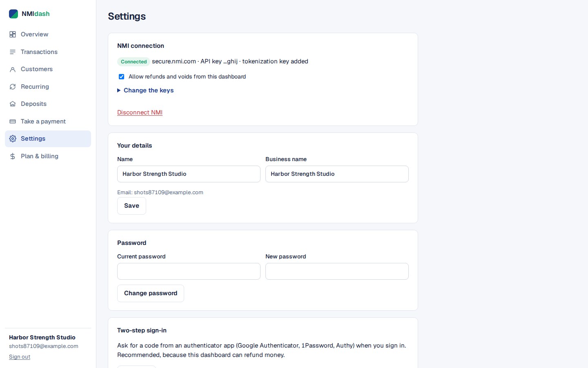Click Harbor Strength Studio in sidebar footer

(42, 337)
